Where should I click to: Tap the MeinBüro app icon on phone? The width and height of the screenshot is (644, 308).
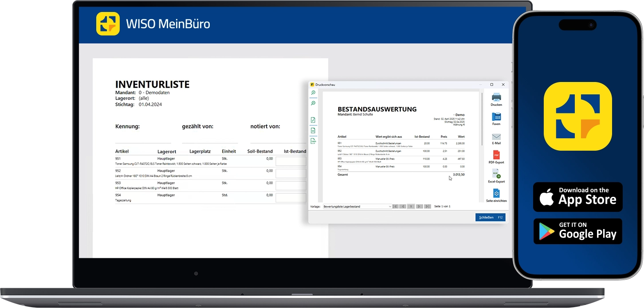[x=577, y=116]
